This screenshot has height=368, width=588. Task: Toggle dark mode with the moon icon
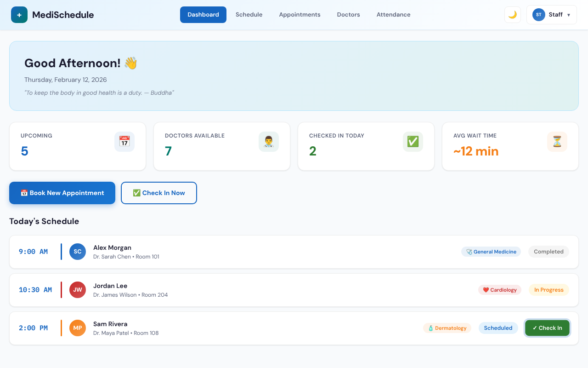tap(512, 15)
